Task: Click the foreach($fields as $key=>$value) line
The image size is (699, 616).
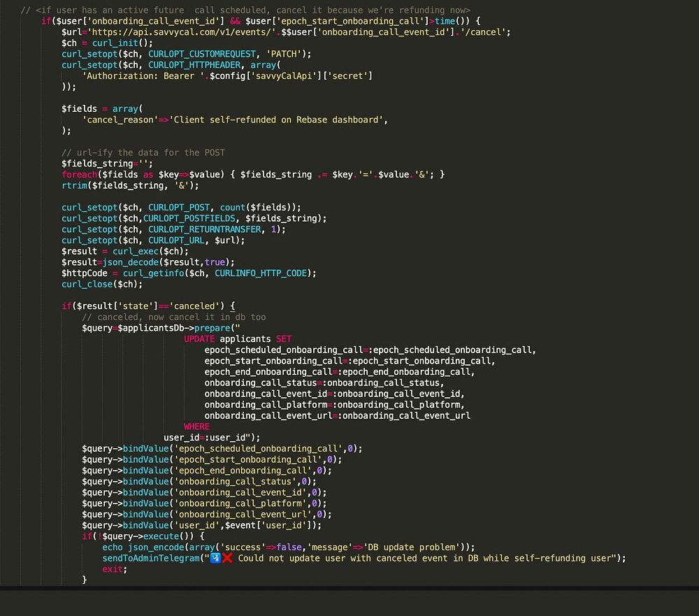Action: [253, 174]
